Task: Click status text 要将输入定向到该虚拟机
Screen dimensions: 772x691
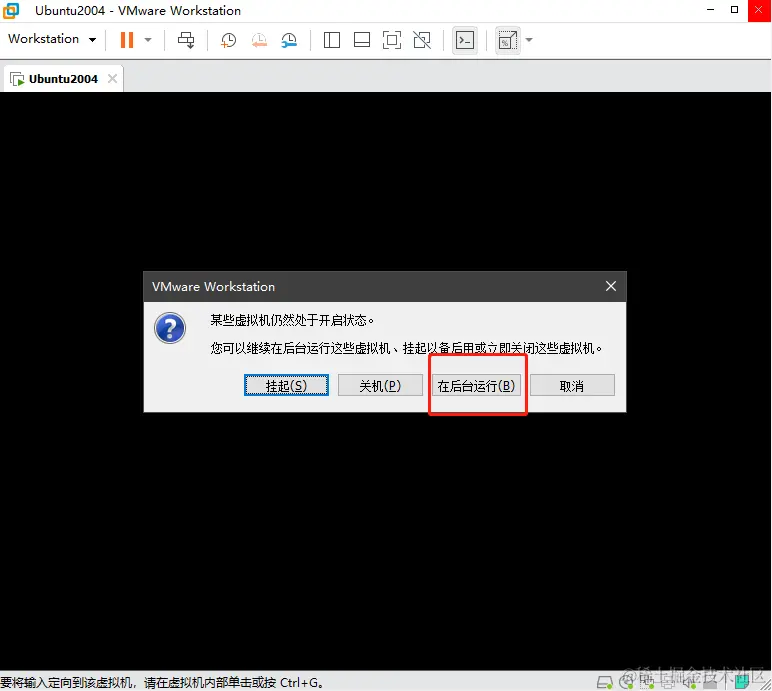Action: pyautogui.click(x=65, y=683)
